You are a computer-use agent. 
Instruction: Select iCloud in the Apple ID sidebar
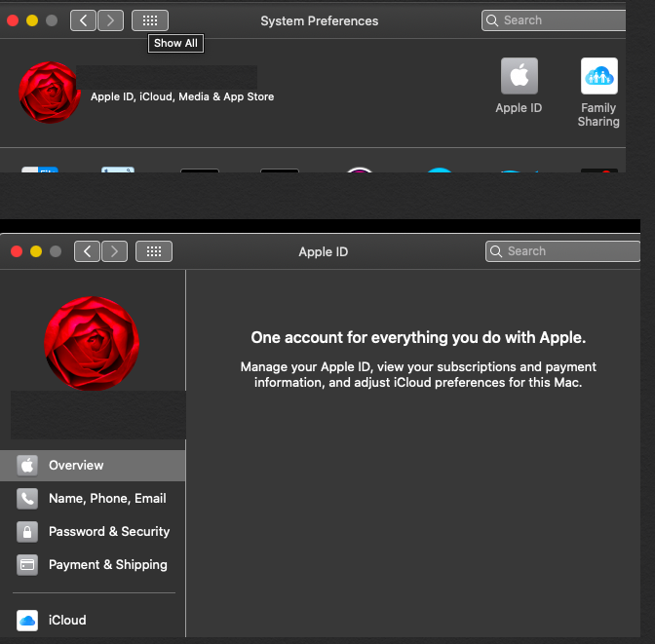click(x=93, y=621)
